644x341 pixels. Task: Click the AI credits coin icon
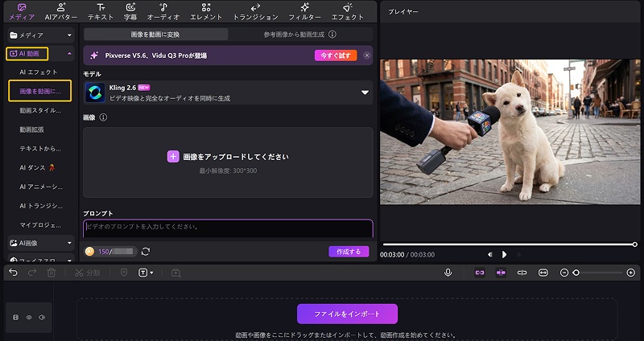tap(89, 252)
